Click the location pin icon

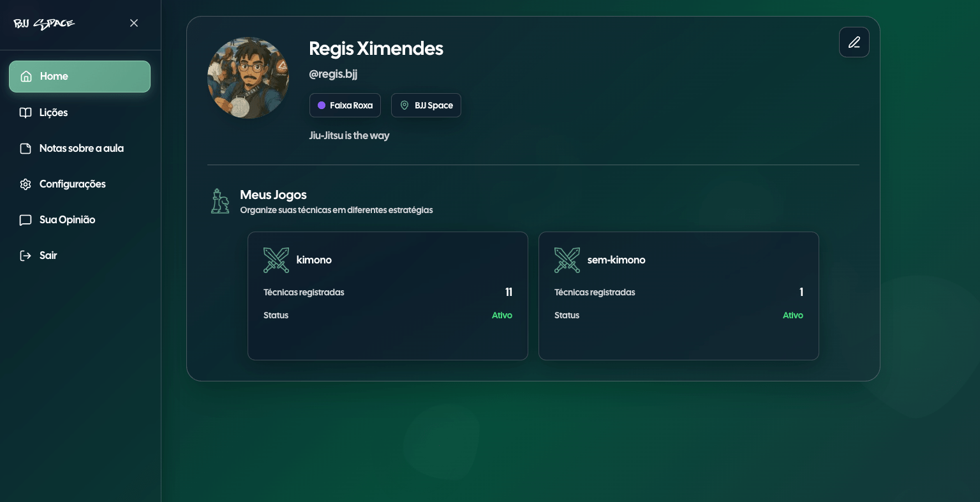click(x=404, y=105)
